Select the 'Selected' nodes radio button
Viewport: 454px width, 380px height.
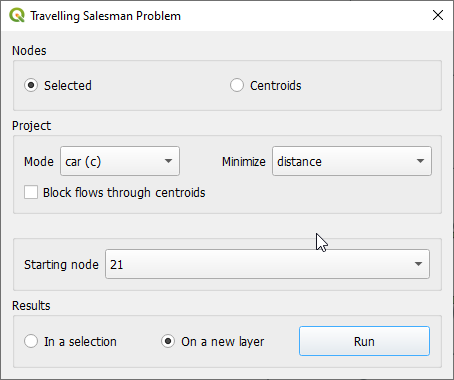point(31,85)
